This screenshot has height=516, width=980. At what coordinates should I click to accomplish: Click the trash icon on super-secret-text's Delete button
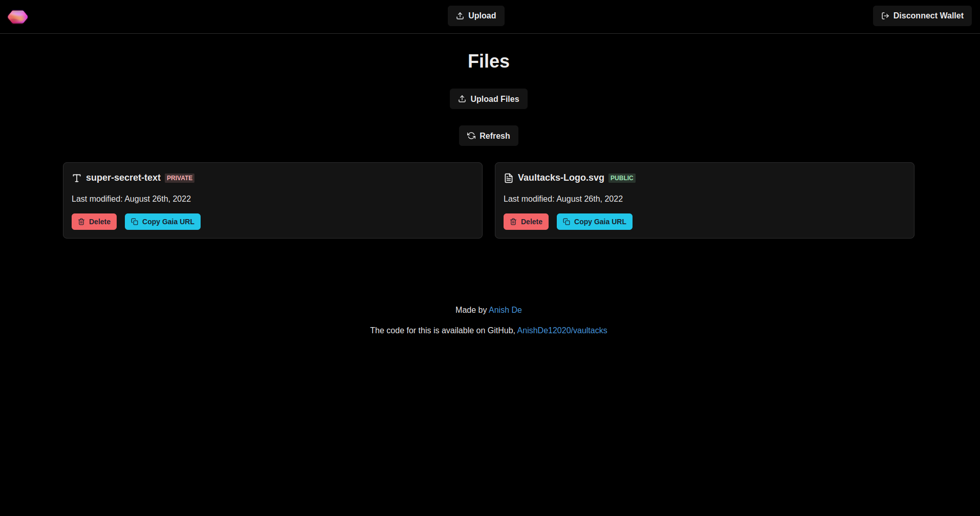coord(82,222)
